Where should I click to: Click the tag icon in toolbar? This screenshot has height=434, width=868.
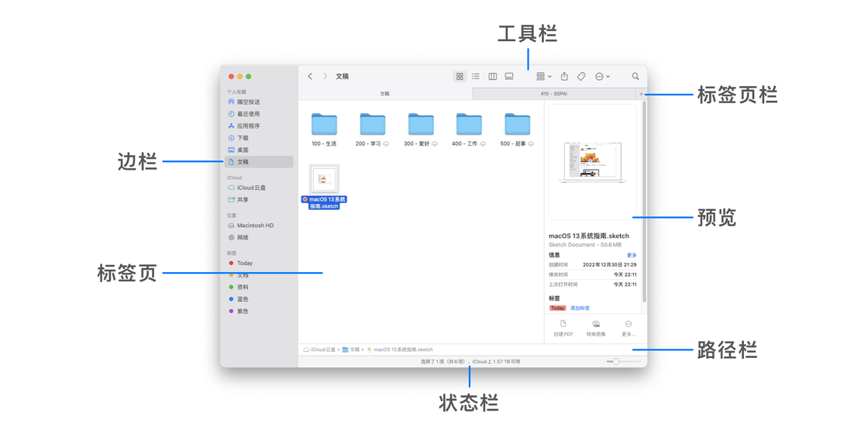581,77
